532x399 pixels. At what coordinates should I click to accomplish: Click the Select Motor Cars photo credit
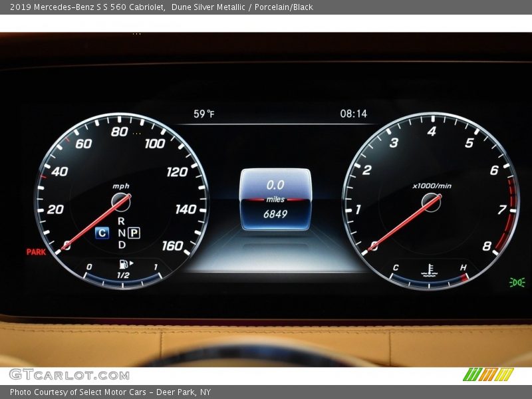click(110, 392)
